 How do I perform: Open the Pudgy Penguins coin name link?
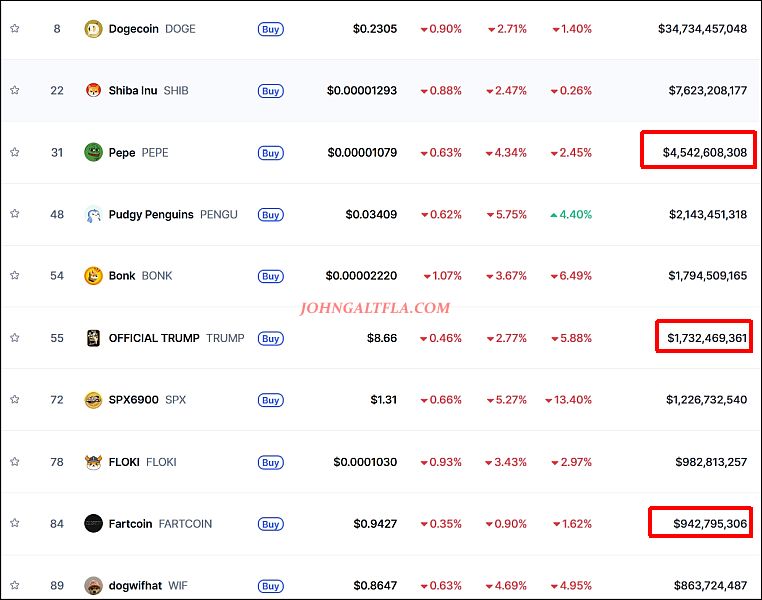151,214
